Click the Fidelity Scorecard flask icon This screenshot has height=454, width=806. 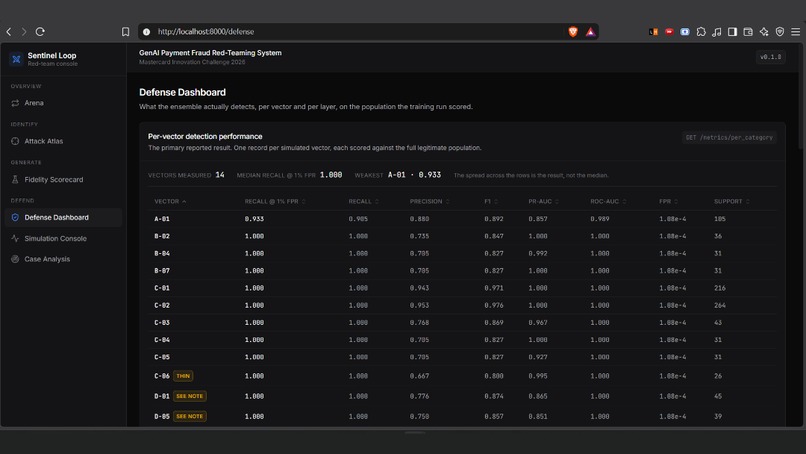click(x=15, y=179)
